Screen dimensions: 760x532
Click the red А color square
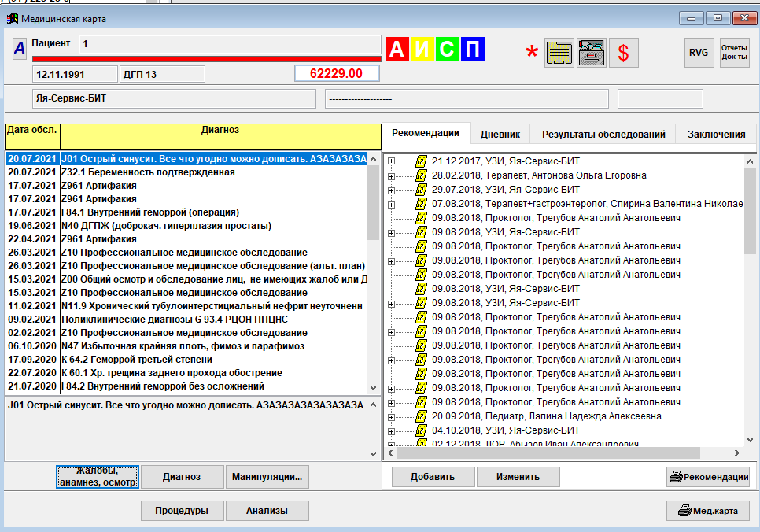click(x=397, y=49)
